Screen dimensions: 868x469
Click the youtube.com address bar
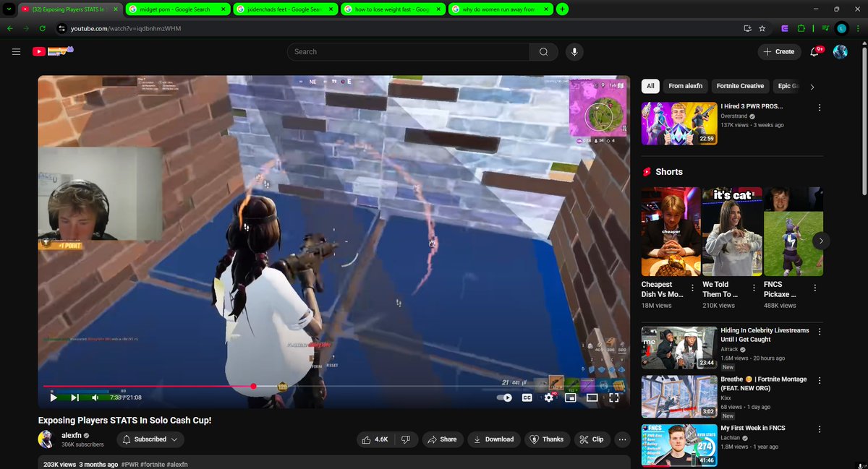[398, 28]
